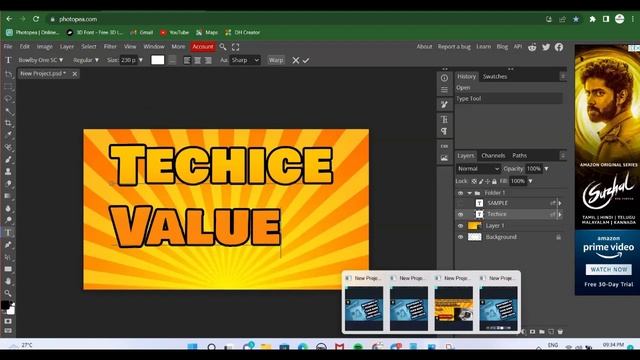Hide the Background layer
Screen dimensions: 640x360
(x=460, y=237)
